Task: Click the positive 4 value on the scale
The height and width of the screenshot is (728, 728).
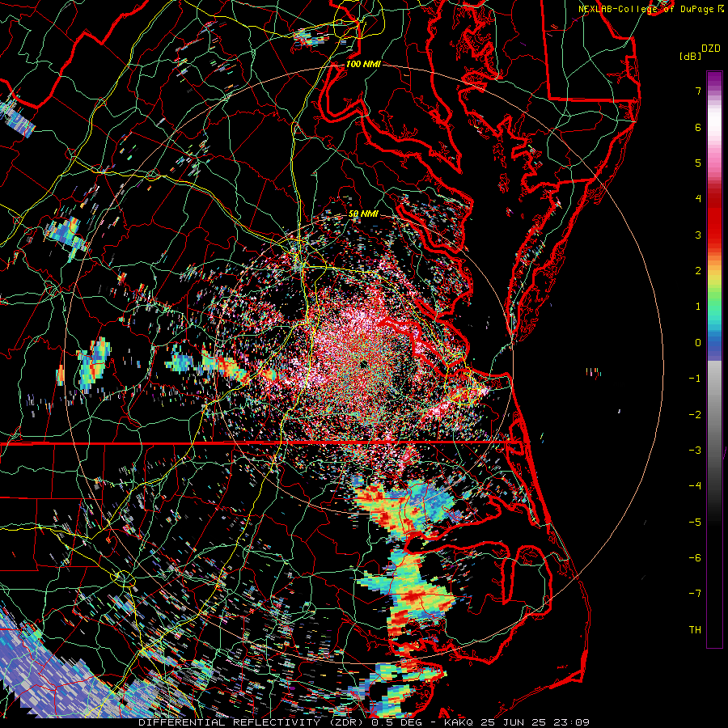Action: [x=698, y=199]
